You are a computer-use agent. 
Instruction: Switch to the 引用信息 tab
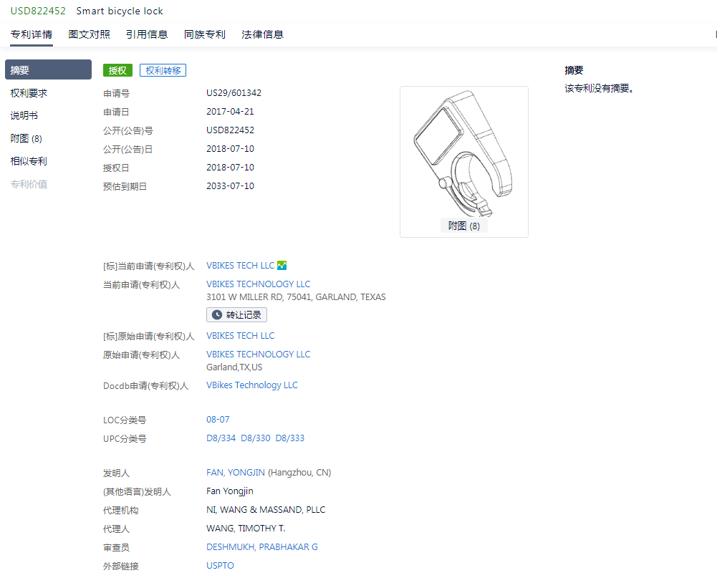pyautogui.click(x=147, y=34)
